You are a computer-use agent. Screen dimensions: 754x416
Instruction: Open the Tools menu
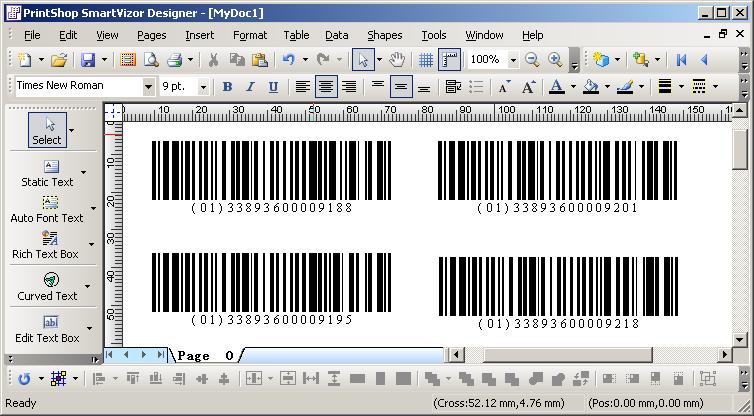[x=434, y=35]
